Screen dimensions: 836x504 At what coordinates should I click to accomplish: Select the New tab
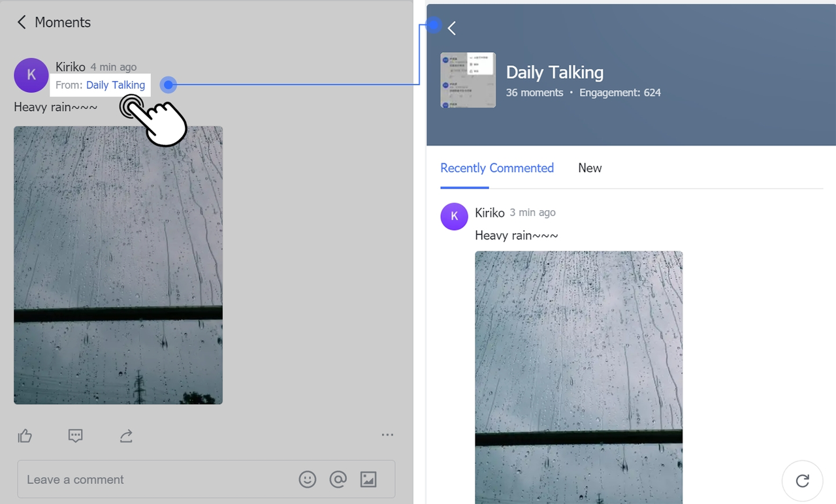[590, 168]
